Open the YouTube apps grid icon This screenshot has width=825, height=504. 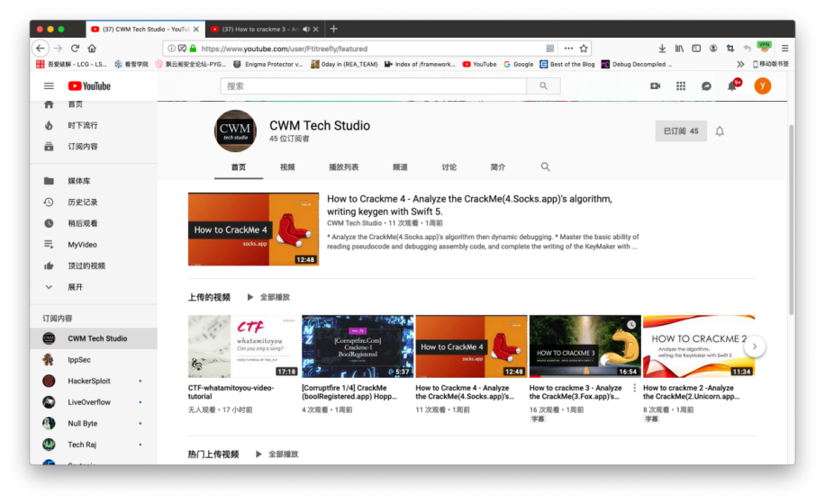click(x=680, y=85)
